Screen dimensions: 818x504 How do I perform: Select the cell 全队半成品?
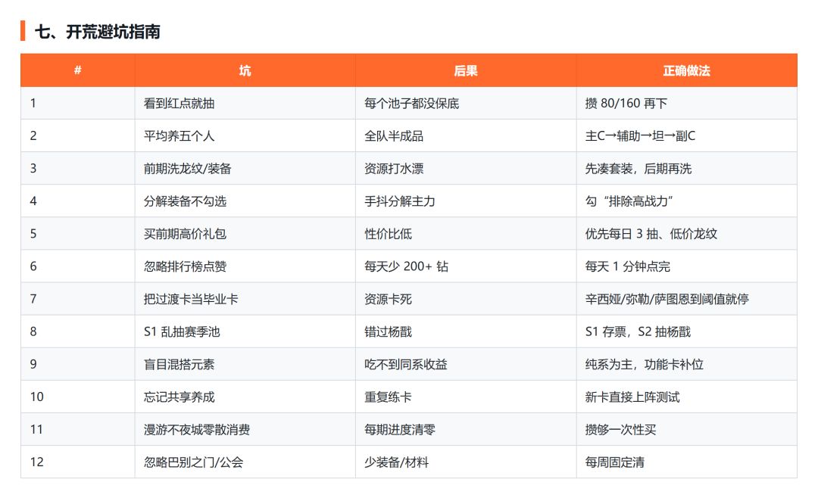pos(466,136)
